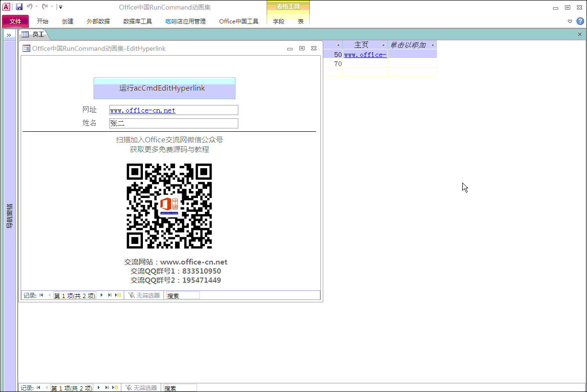Switch to the 创建 ribbon tab

pyautogui.click(x=68, y=22)
